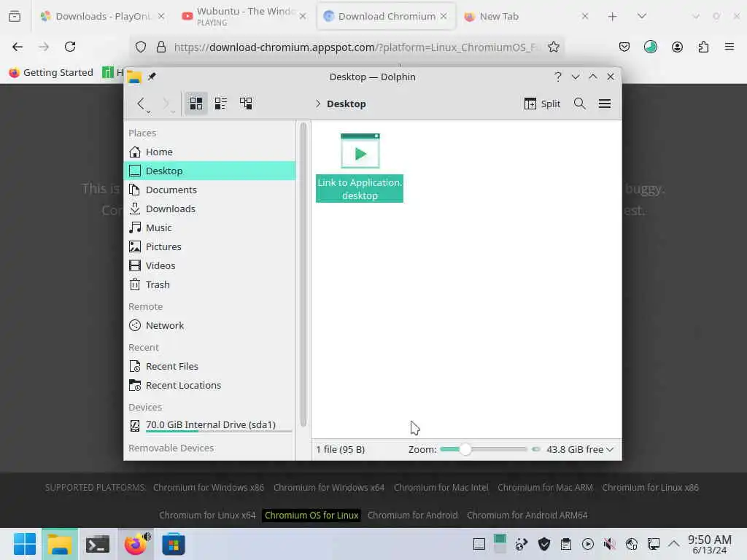This screenshot has width=747, height=560.
Task: Open Chromium for Linux x86 link
Action: (650, 488)
